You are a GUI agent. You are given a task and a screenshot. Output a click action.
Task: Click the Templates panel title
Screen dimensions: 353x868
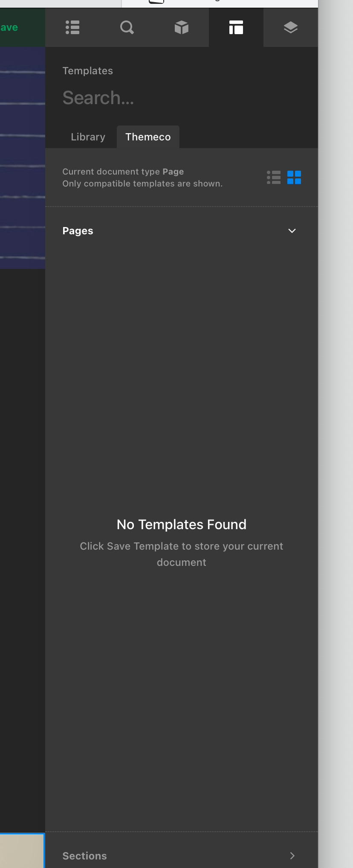click(x=87, y=71)
